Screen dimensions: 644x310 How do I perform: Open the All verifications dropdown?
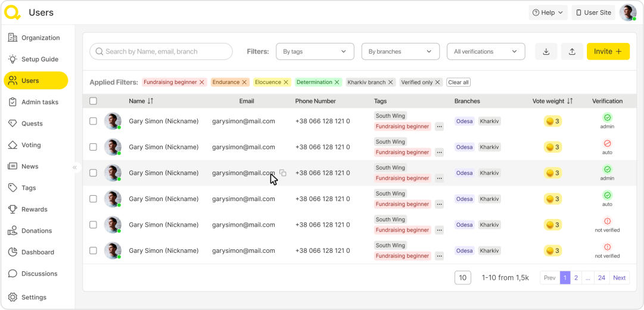click(486, 52)
